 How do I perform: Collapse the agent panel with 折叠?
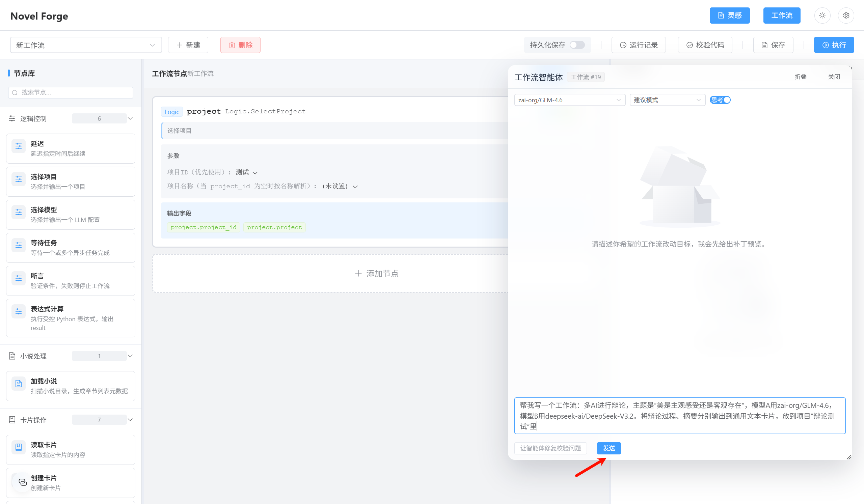pos(801,77)
